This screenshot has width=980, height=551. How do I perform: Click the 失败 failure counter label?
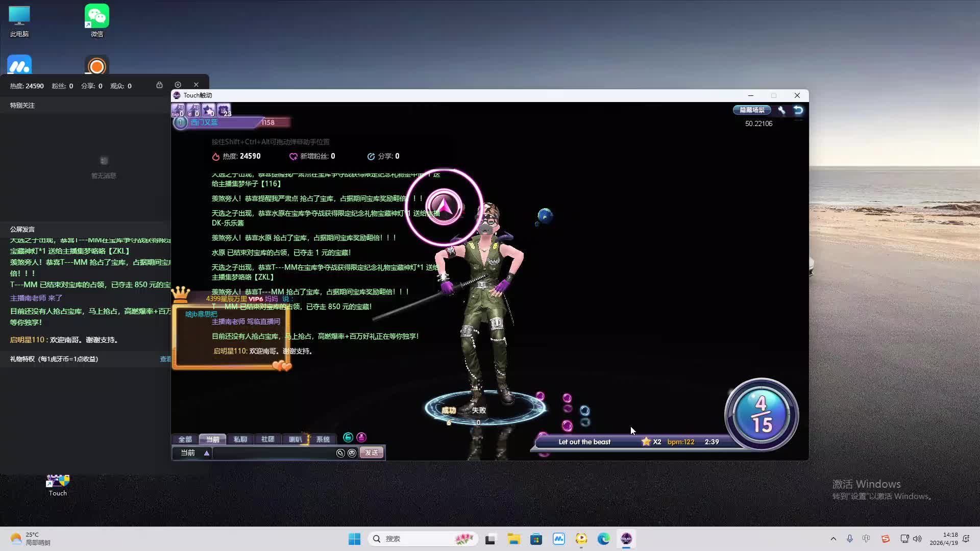pos(479,410)
